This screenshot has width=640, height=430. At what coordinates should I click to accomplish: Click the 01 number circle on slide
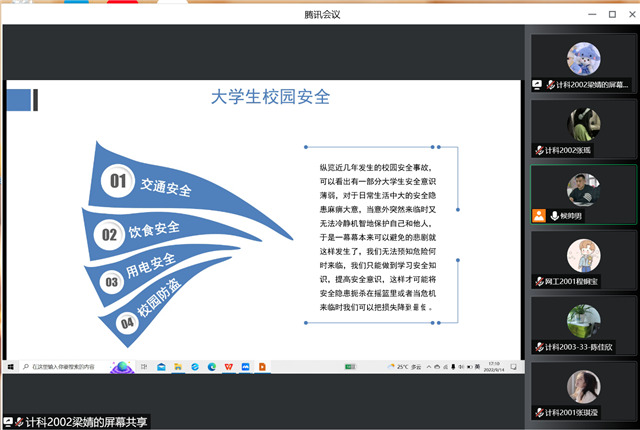[118, 181]
